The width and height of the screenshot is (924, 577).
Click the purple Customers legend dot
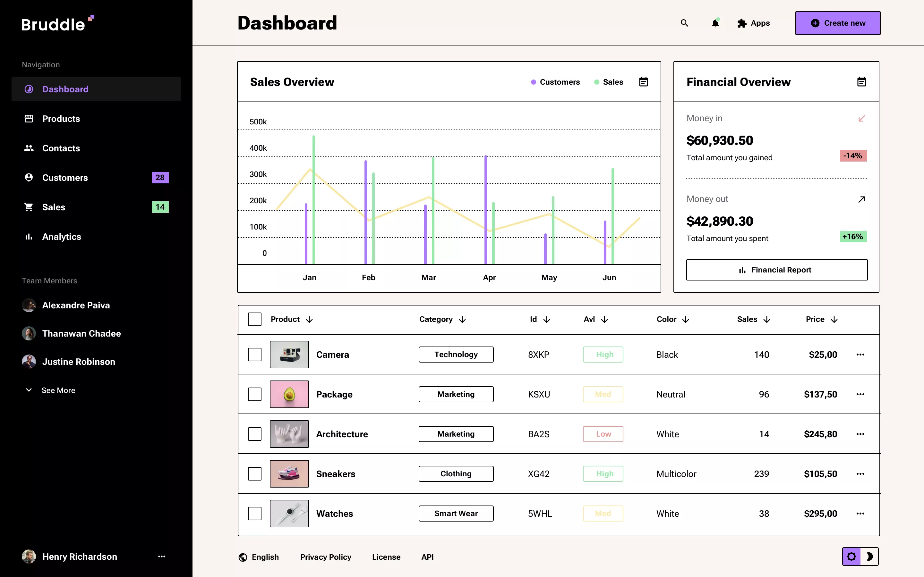[x=533, y=82]
